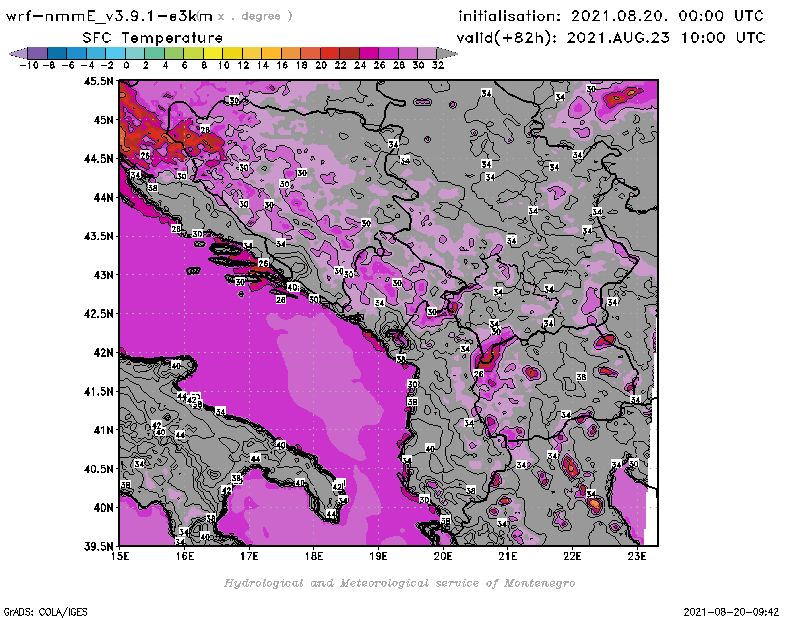Select the '22E' longitude label
This screenshot has width=800, height=618.
click(572, 556)
